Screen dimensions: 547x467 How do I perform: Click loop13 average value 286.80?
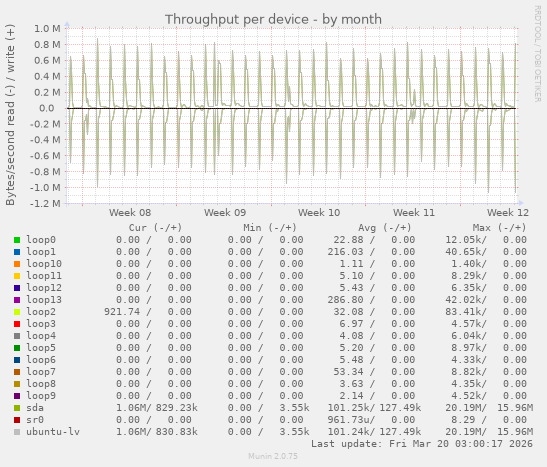coord(345,300)
